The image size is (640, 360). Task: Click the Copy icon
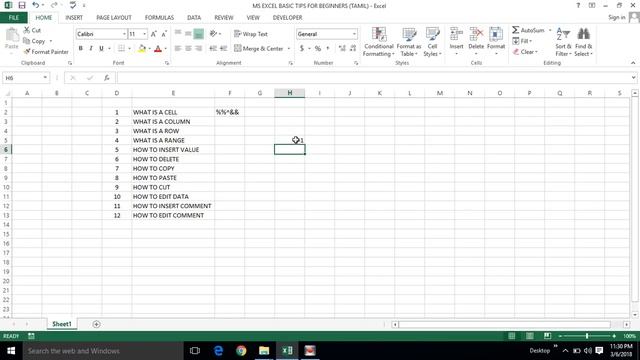27,41
